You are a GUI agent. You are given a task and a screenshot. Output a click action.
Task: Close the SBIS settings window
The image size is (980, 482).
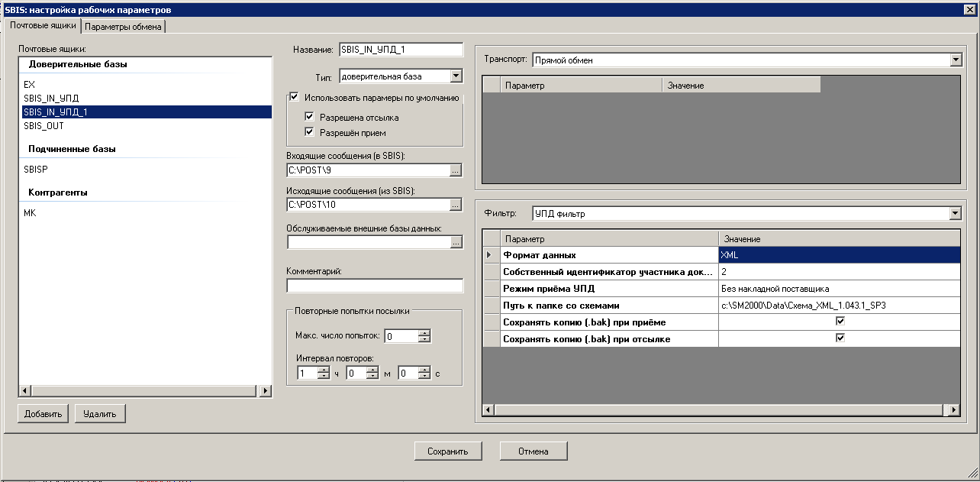pos(971,9)
